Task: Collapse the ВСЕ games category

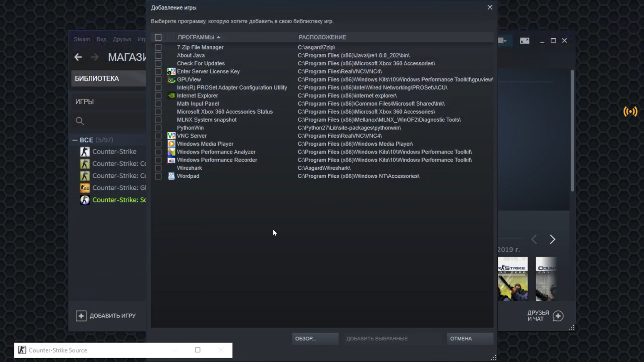Action: tap(75, 140)
